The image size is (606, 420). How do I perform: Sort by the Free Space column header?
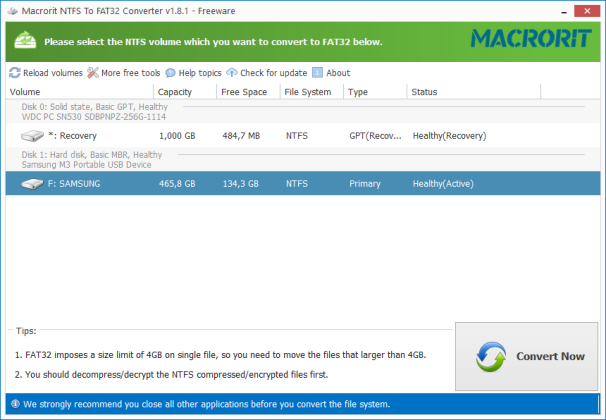[x=249, y=92]
